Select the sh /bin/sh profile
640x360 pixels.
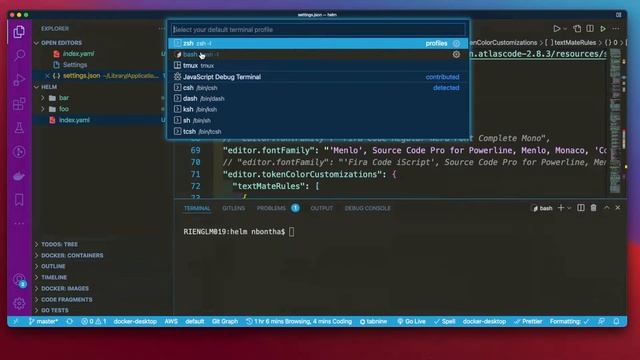pyautogui.click(x=318, y=120)
